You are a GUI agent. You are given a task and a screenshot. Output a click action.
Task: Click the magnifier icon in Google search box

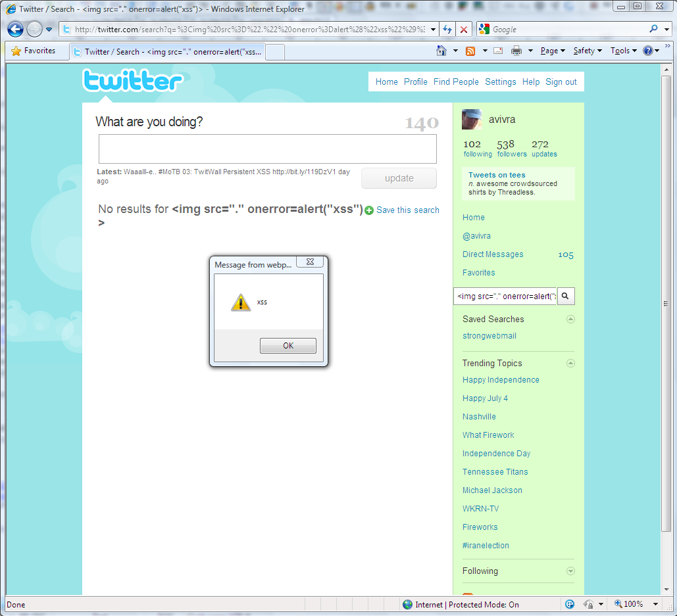(653, 29)
